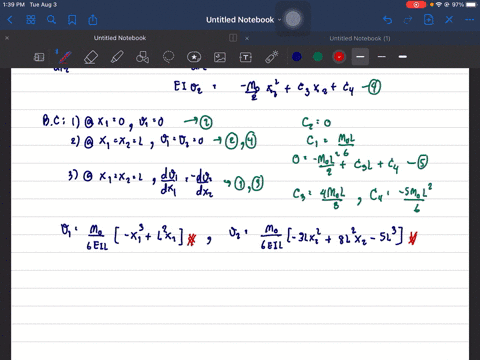Undo the last stroke
480x360 pixels.
coord(388,20)
